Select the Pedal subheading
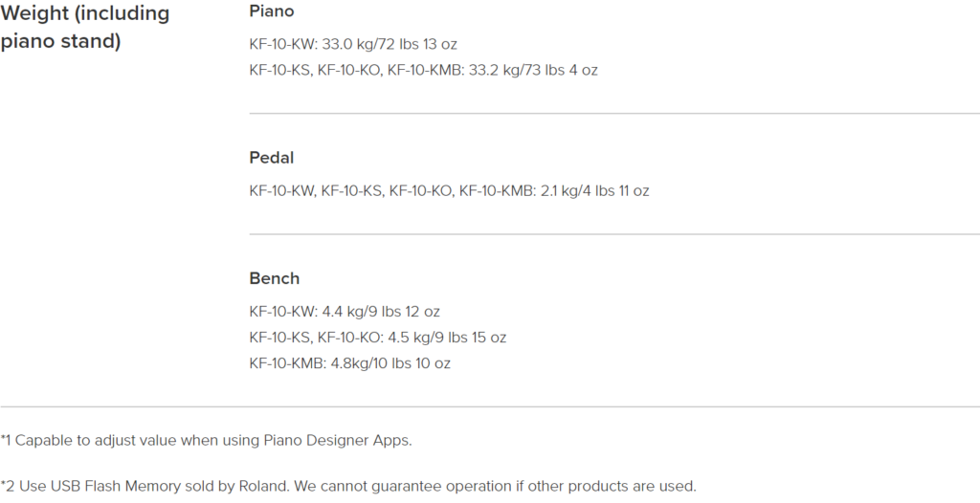Screen dimensions: 980x503 pos(271,158)
